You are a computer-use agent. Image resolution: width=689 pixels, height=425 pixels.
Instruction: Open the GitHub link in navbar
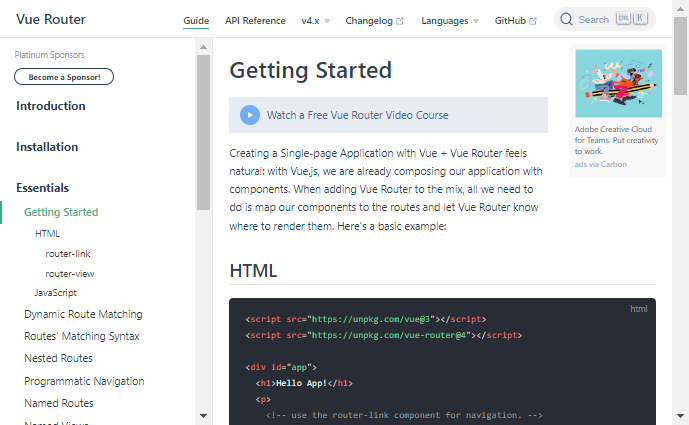click(x=515, y=21)
